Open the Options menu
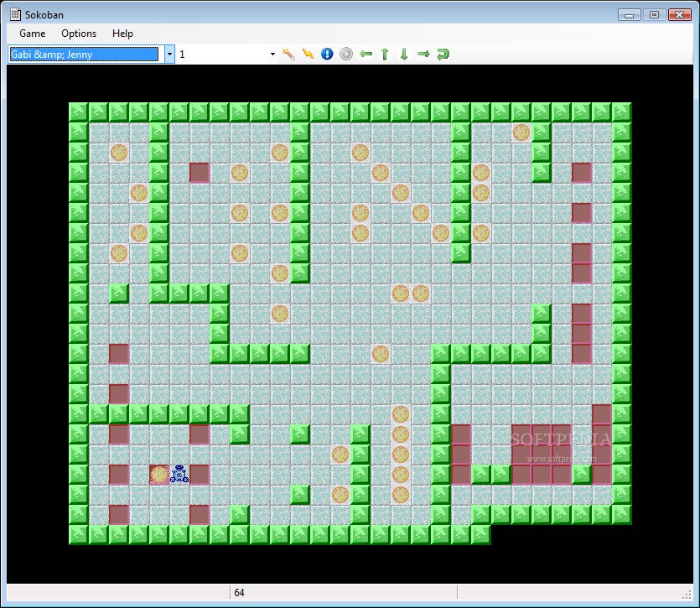Screen dimensions: 700x608 [79, 34]
